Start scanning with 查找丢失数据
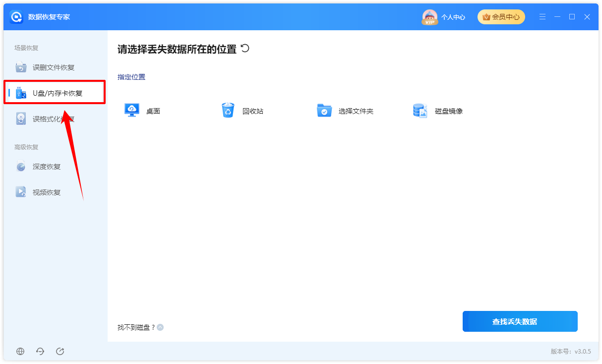This screenshot has height=364, width=602. [520, 321]
